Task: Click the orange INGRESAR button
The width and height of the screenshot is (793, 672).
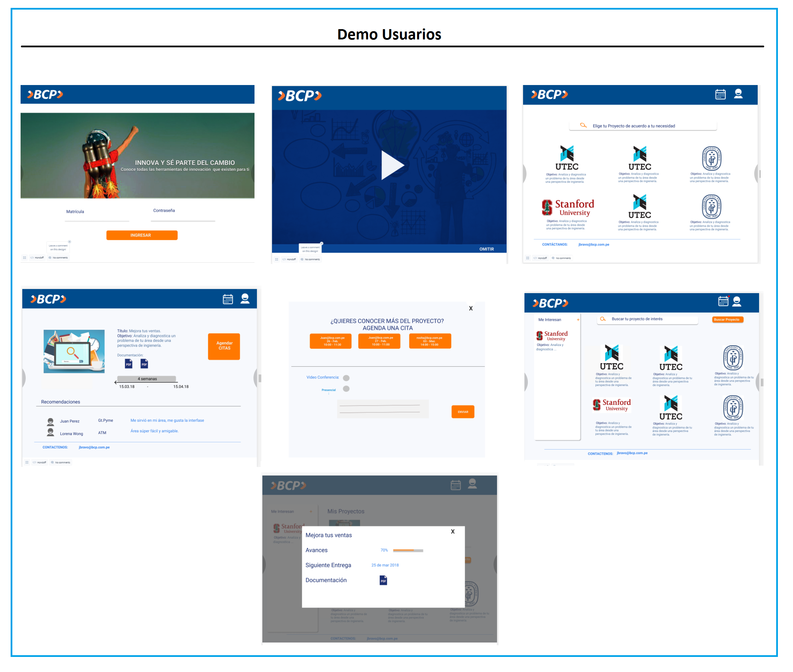Action: pyautogui.click(x=142, y=236)
